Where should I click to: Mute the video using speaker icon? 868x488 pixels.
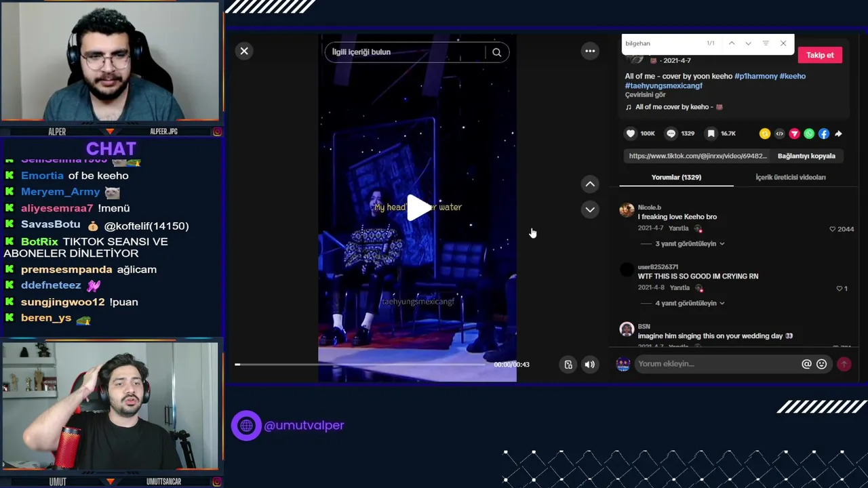click(589, 365)
